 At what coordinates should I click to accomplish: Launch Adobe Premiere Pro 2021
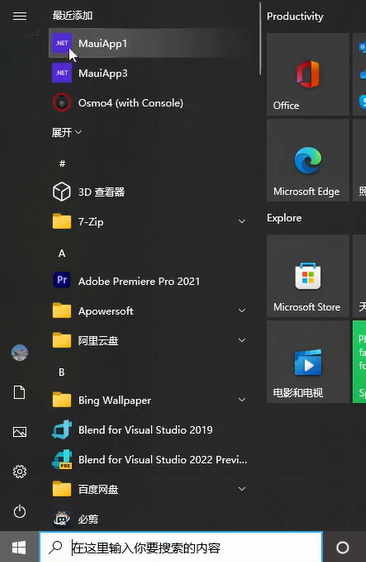click(x=149, y=281)
